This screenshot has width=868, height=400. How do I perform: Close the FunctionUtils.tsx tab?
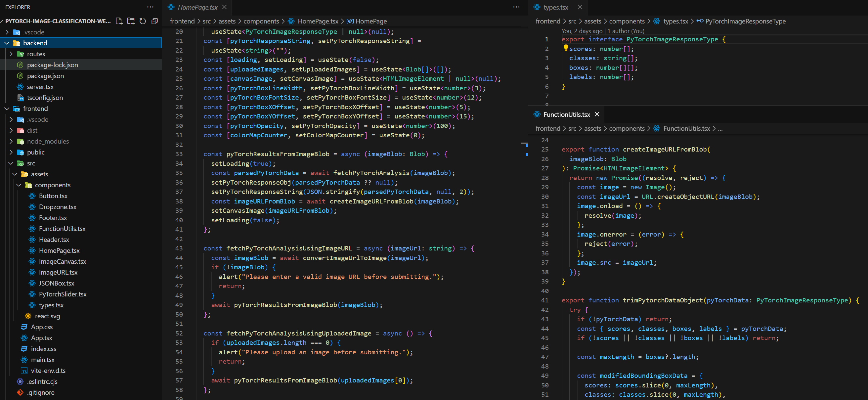[597, 114]
